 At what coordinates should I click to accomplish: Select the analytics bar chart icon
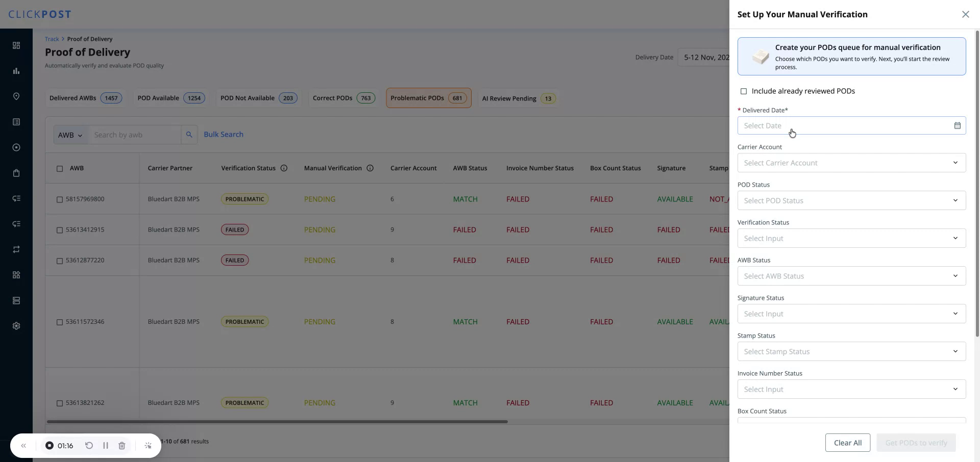click(16, 70)
